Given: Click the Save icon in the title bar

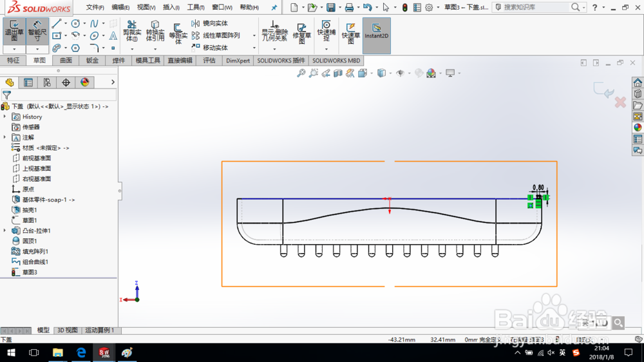Looking at the screenshot, I should 330,7.
